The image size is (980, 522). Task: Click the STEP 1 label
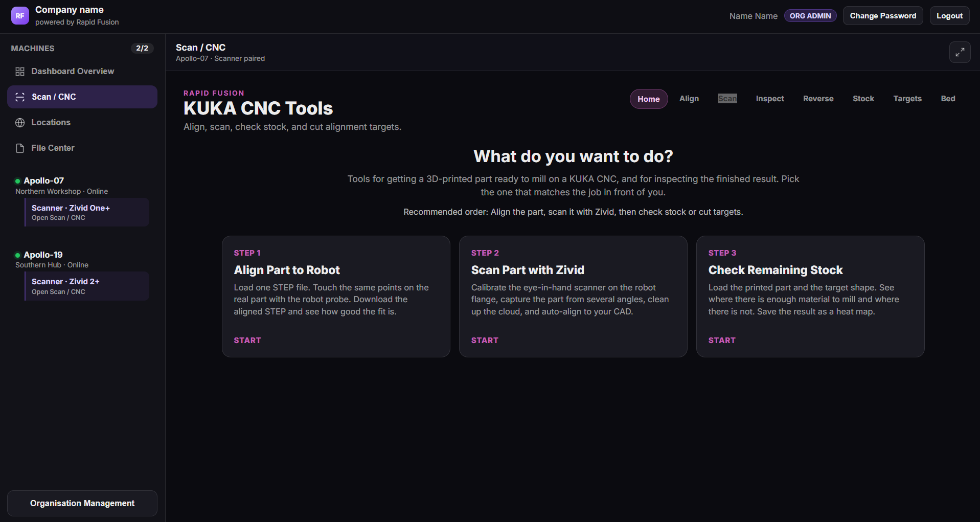point(247,253)
